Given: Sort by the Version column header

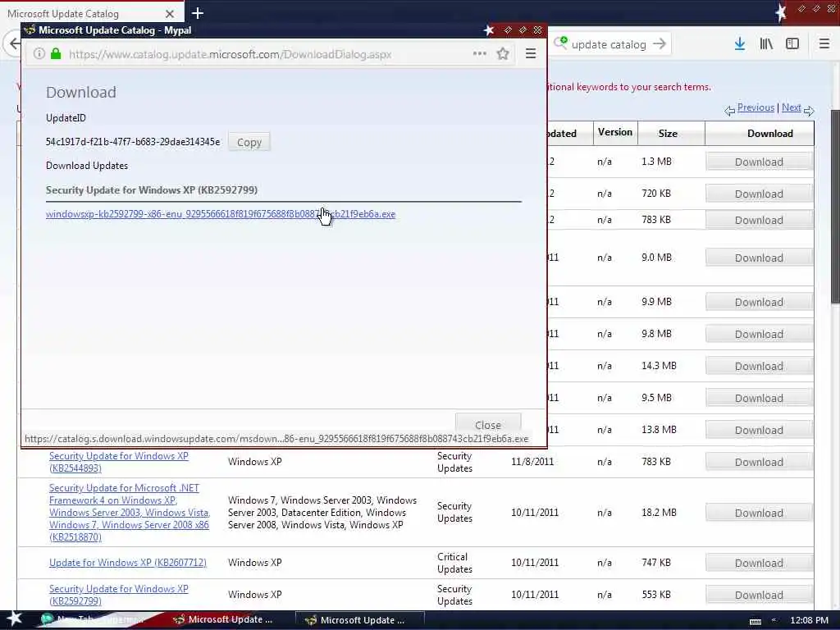Looking at the screenshot, I should (615, 132).
